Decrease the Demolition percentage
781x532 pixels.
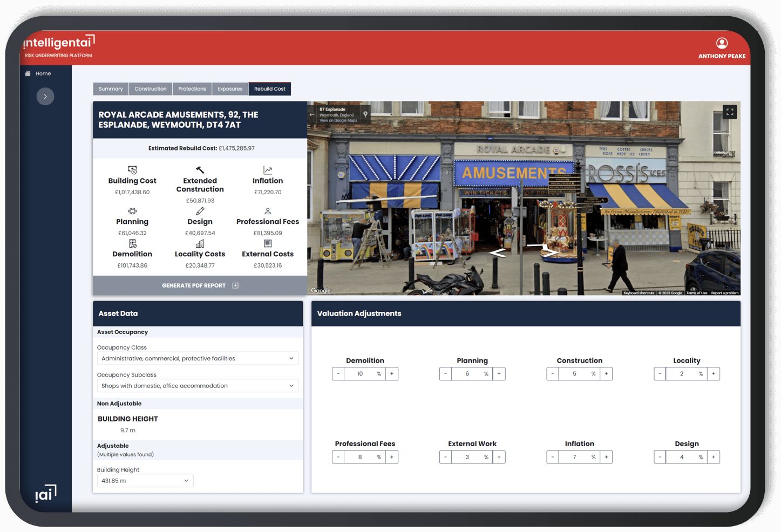(338, 374)
